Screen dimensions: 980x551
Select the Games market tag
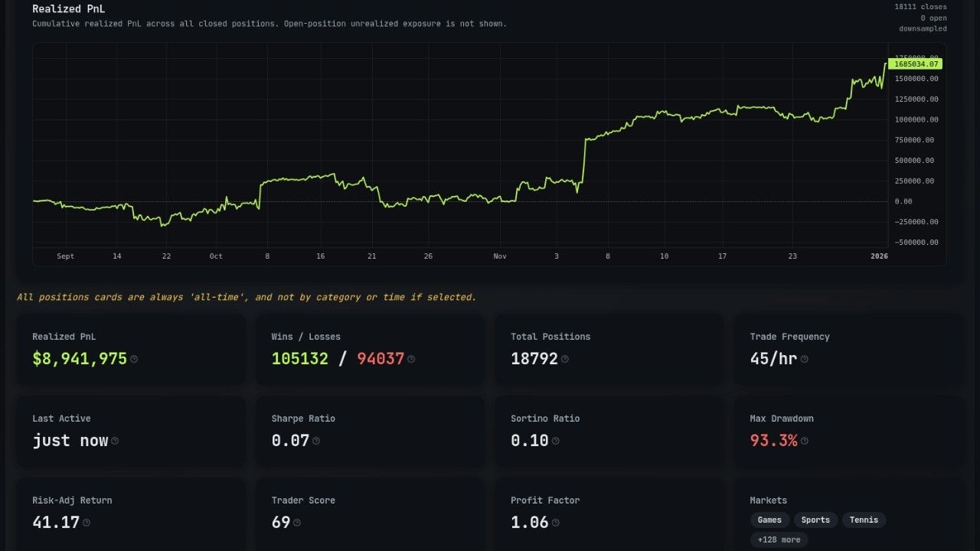pyautogui.click(x=769, y=520)
